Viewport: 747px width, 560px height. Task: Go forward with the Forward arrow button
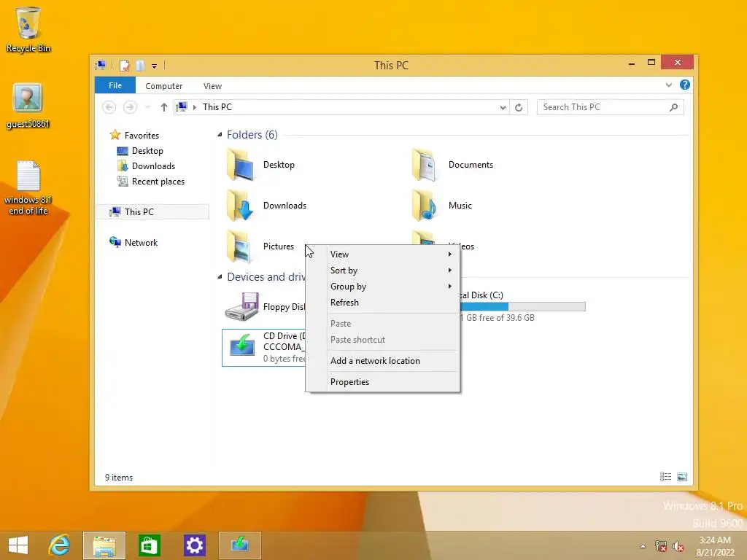pos(130,107)
